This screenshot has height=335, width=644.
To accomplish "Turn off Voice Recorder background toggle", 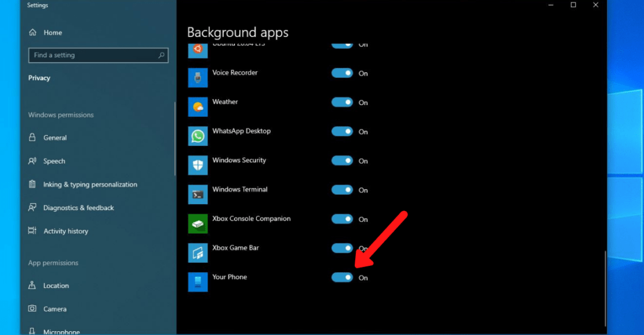I will pos(342,73).
